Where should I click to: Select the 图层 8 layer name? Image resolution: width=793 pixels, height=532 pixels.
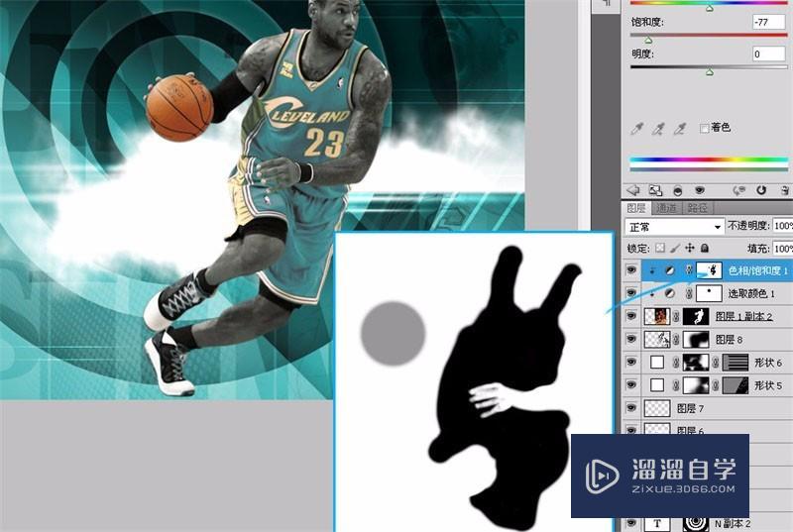tap(729, 340)
